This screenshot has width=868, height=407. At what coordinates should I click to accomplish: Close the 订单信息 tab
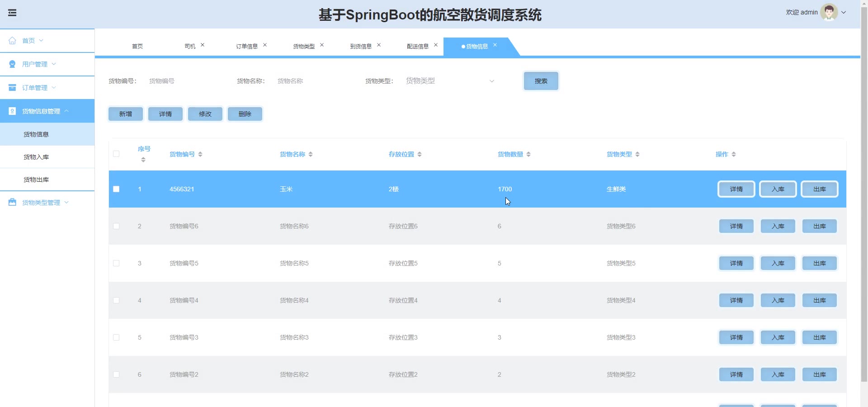point(265,45)
